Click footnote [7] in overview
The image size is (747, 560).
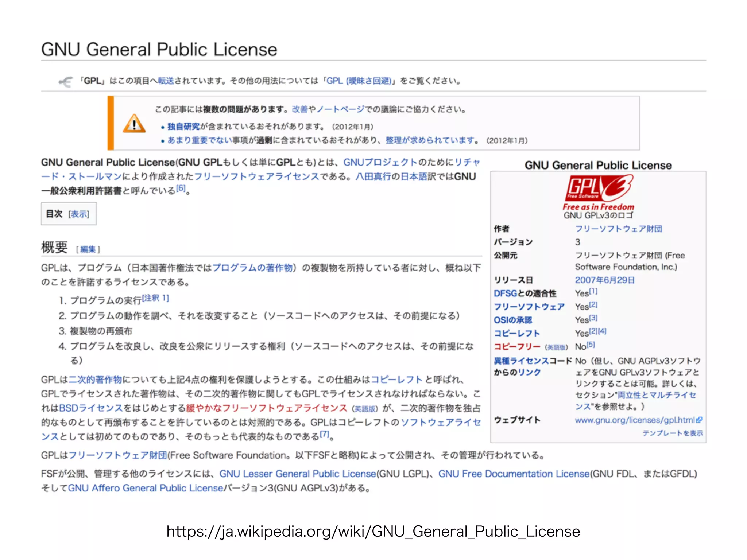pos(325,434)
